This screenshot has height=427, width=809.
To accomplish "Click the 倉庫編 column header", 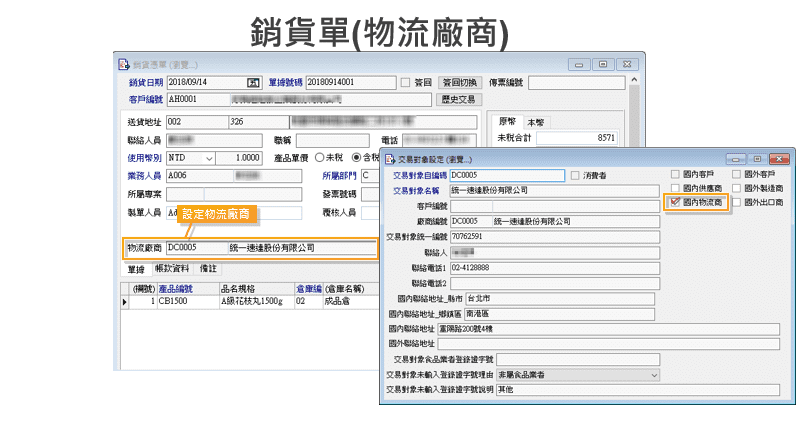I will (309, 289).
